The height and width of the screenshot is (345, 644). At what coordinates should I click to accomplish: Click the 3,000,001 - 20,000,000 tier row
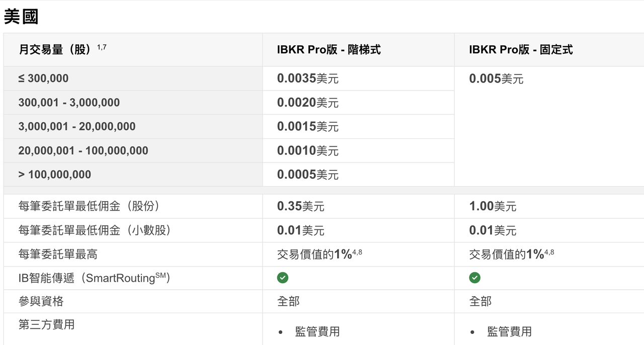[x=133, y=127]
